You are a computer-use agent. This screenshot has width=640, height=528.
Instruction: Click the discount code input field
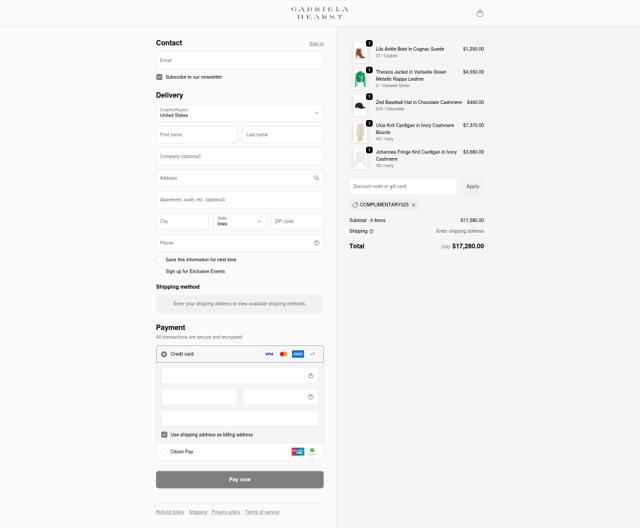click(x=403, y=186)
